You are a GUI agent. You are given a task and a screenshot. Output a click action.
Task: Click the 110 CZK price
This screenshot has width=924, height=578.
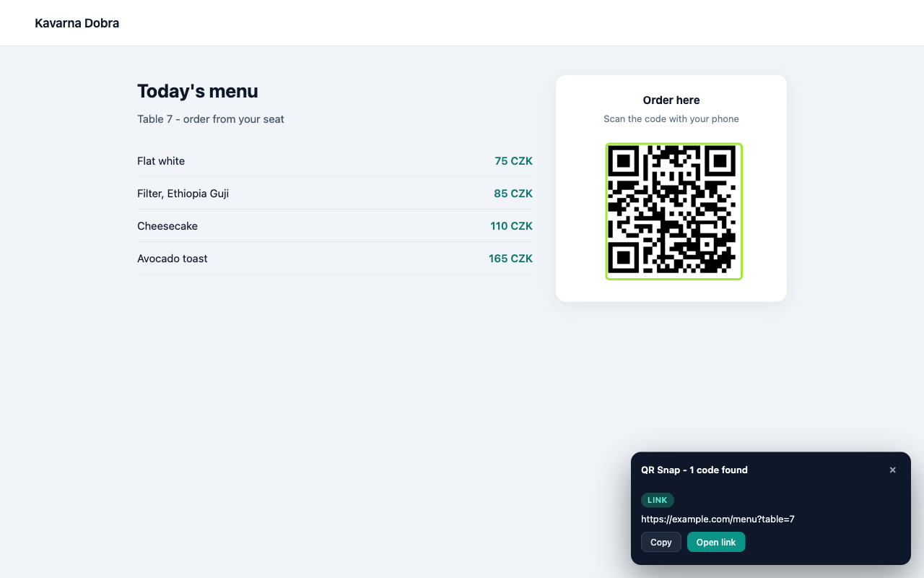511,226
